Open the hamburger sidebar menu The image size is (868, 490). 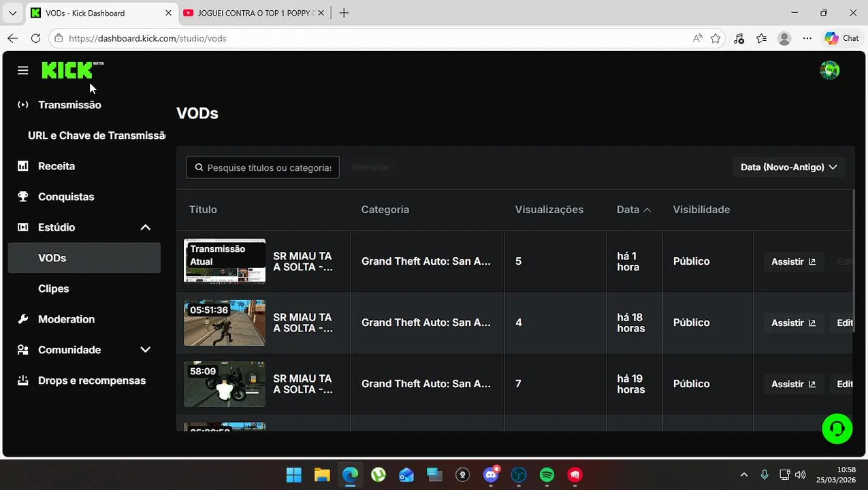(23, 71)
